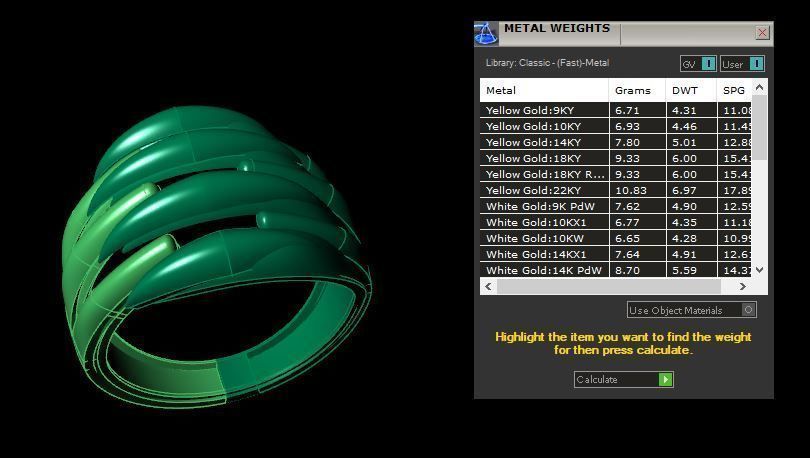Sort by the Grams column header
The image size is (810, 458).
(x=637, y=90)
